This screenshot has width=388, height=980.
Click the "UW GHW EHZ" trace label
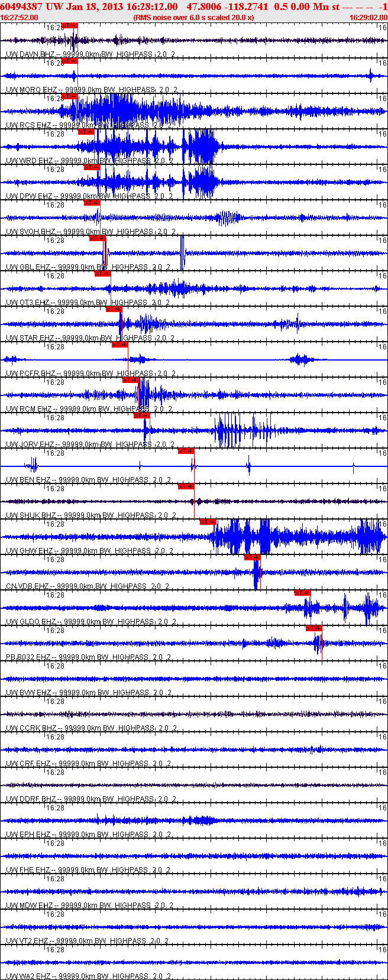(30, 551)
